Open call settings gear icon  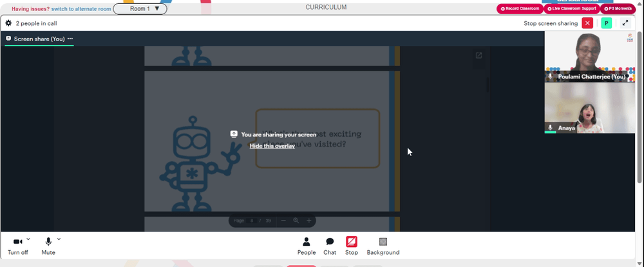tap(8, 23)
